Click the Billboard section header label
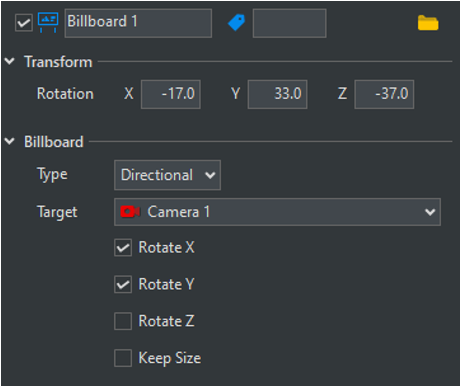The image size is (460, 386). pyautogui.click(x=54, y=142)
